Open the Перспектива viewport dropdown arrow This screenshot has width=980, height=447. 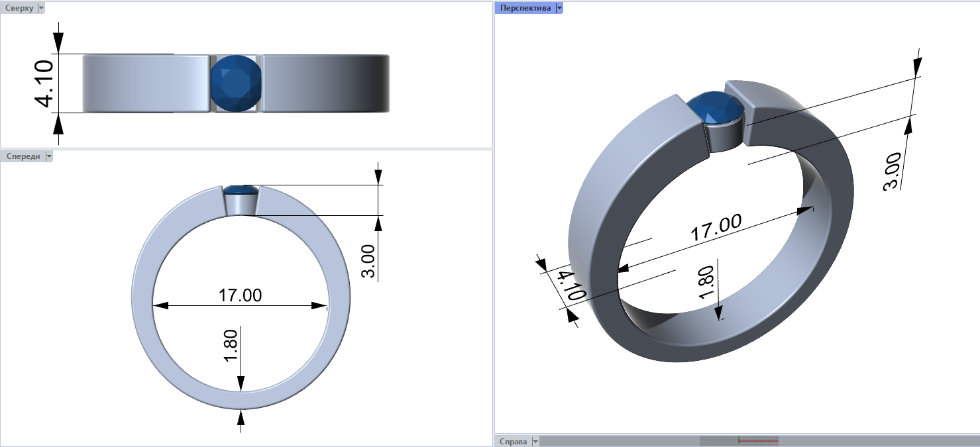coord(559,8)
